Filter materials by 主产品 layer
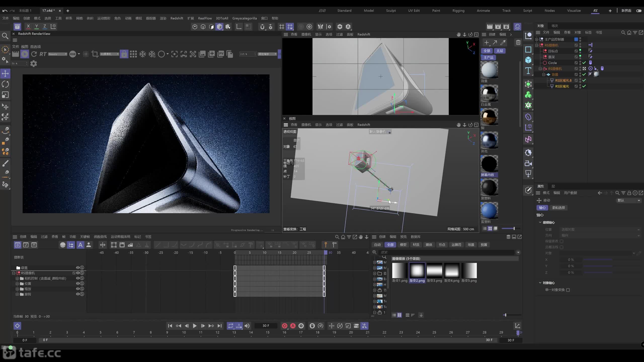 point(488,58)
